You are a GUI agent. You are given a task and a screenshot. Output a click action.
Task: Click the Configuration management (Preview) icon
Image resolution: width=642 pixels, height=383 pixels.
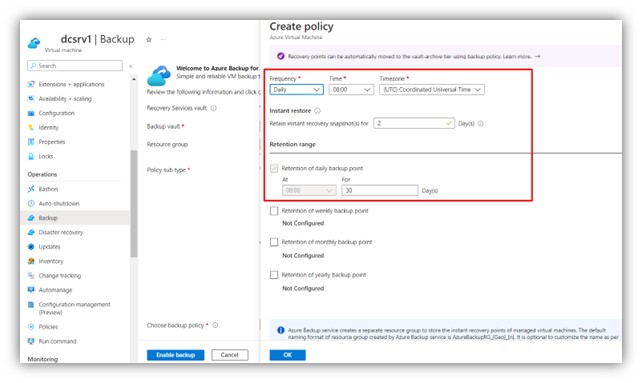click(31, 304)
